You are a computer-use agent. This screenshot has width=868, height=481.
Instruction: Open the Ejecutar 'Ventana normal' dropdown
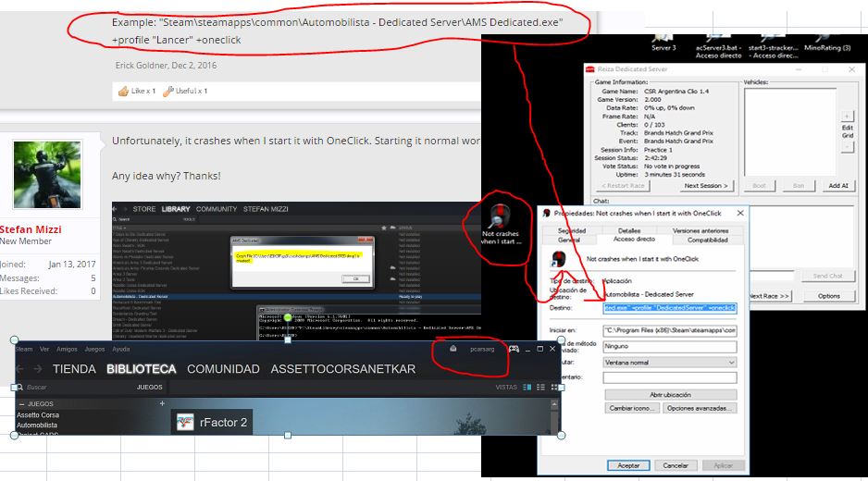670,363
